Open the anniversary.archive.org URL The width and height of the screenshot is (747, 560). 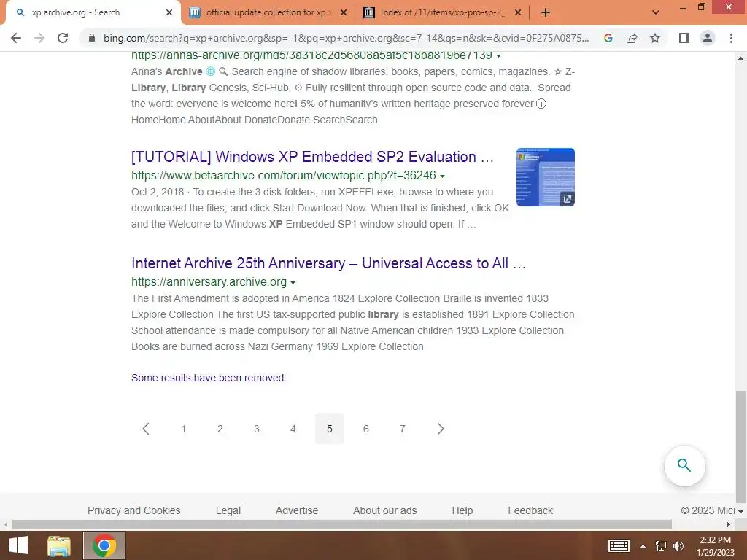pyautogui.click(x=209, y=281)
